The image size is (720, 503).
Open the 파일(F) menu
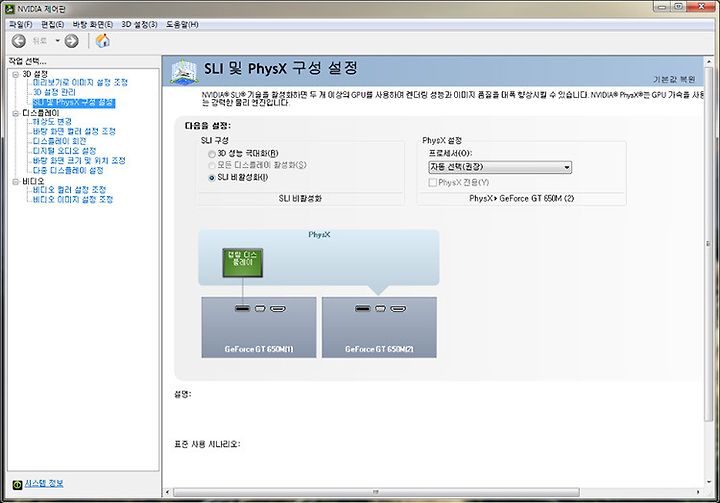[x=21, y=24]
